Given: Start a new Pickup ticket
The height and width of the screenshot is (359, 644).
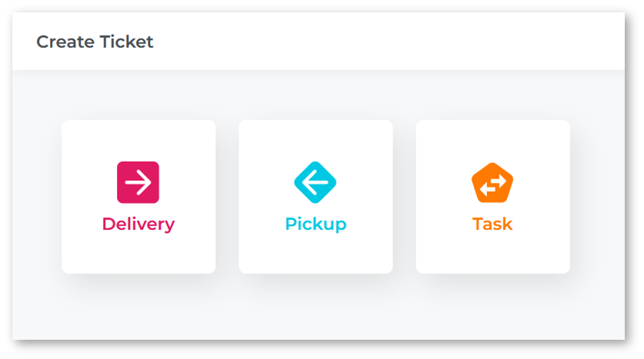Looking at the screenshot, I should (x=315, y=197).
